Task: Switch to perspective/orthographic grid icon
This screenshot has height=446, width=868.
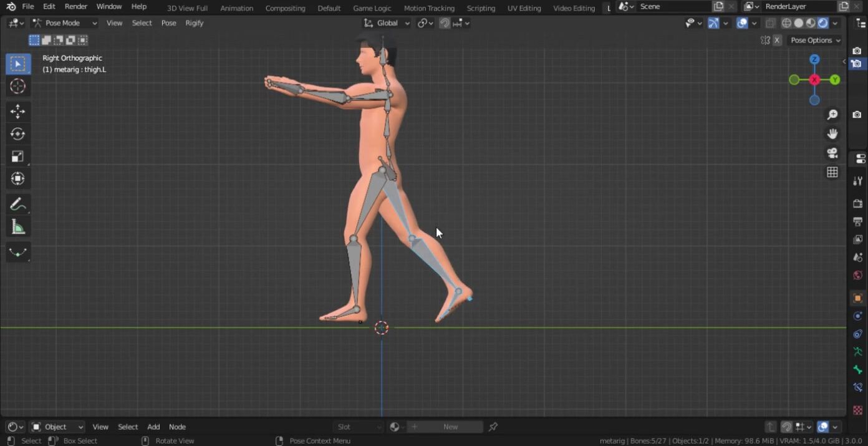Action: click(832, 173)
